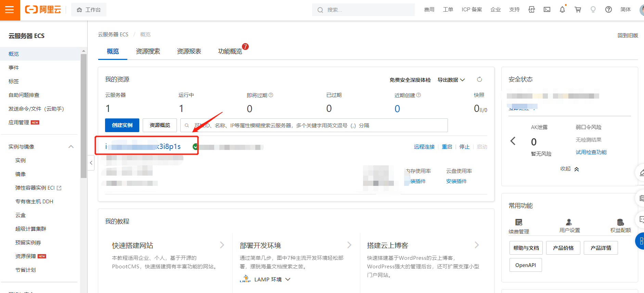Click the app download icon in top bar

coord(531,10)
